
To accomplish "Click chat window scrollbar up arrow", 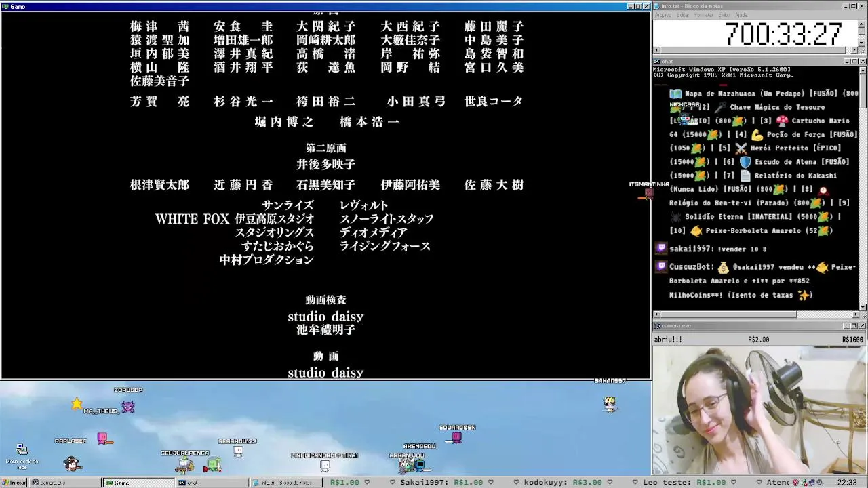I will coord(863,70).
